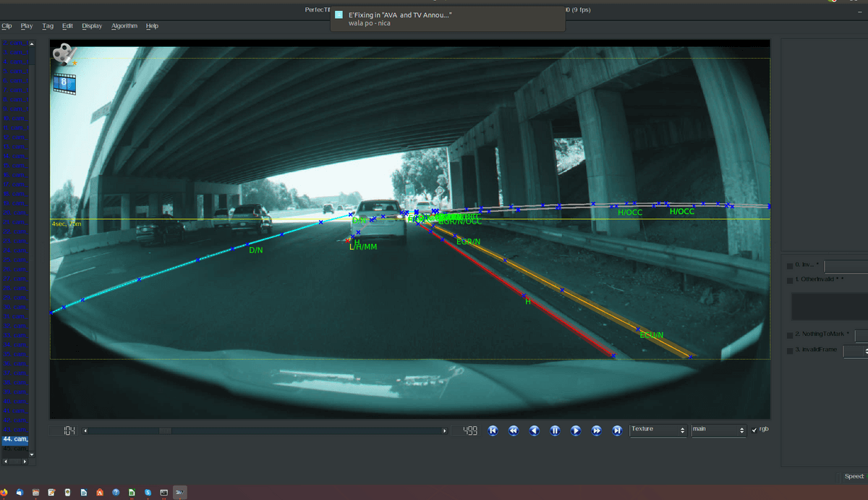Open the Tag menu
Viewport: 868px width, 500px height.
[48, 26]
